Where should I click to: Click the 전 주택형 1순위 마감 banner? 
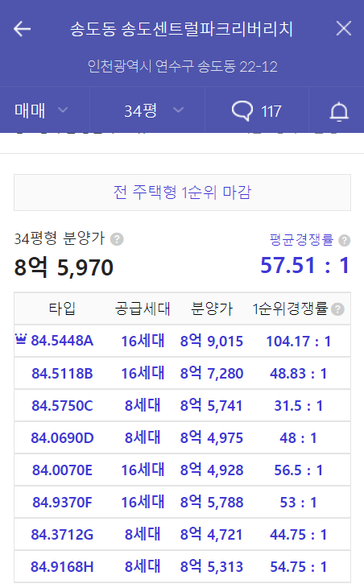(x=182, y=193)
